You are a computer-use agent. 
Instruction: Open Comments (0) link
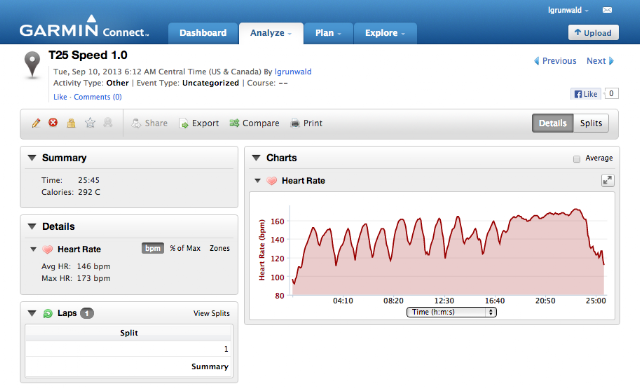coord(98,97)
